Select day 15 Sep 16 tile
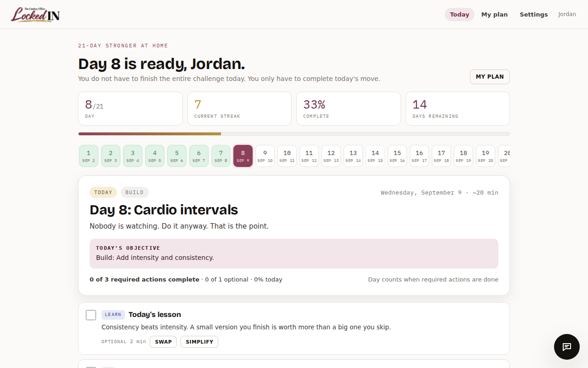Image resolution: width=588 pixels, height=368 pixels. 397,156
